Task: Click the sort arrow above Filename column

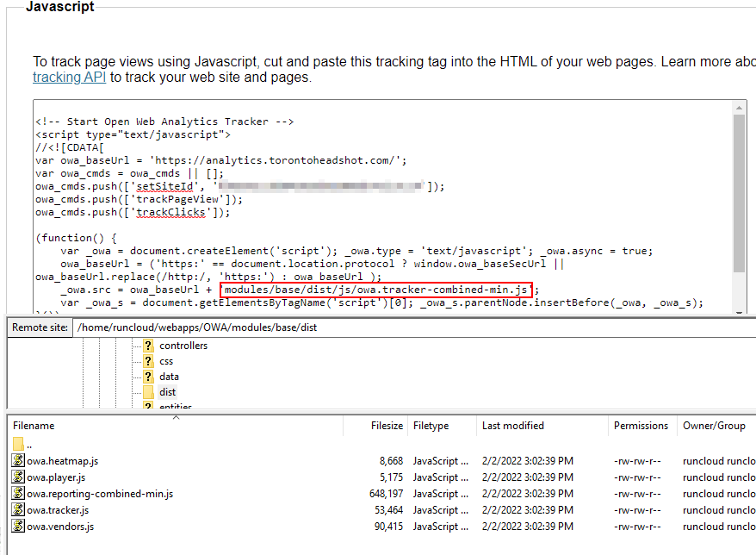Action: (176, 417)
